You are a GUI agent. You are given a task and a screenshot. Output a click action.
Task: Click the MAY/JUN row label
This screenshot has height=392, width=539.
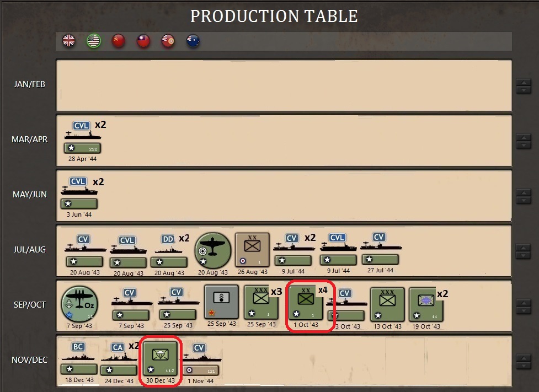pyautogui.click(x=30, y=195)
